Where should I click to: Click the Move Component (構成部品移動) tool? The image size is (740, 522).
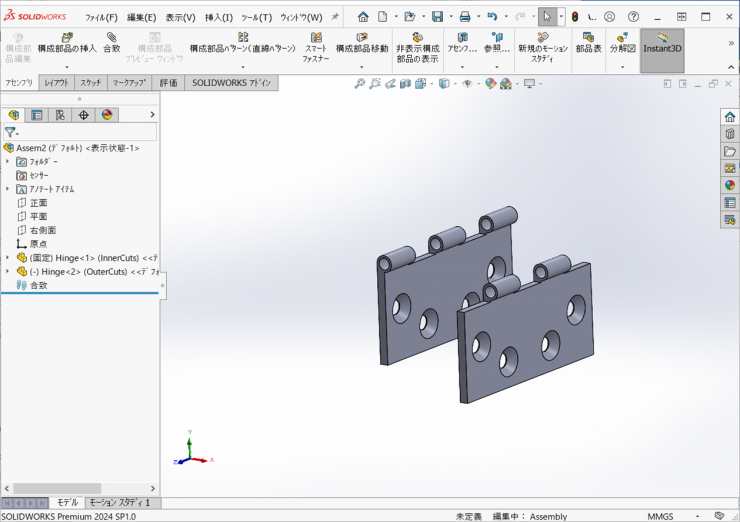(361, 42)
